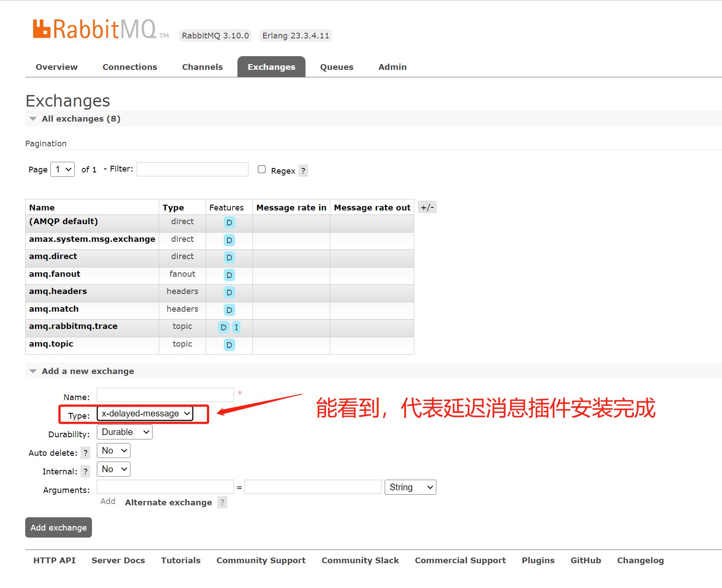
Task: Click the D badge for amax.system.msg.exchange
Action: pyautogui.click(x=229, y=240)
